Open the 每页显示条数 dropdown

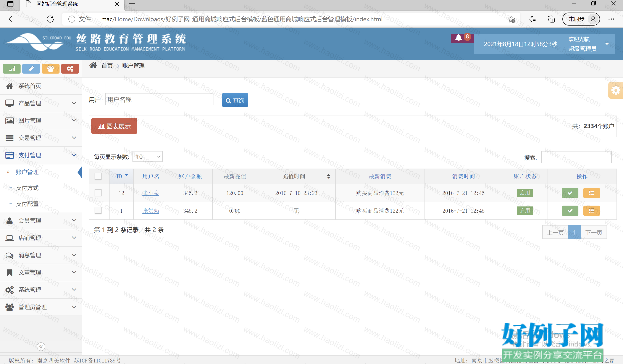148,157
